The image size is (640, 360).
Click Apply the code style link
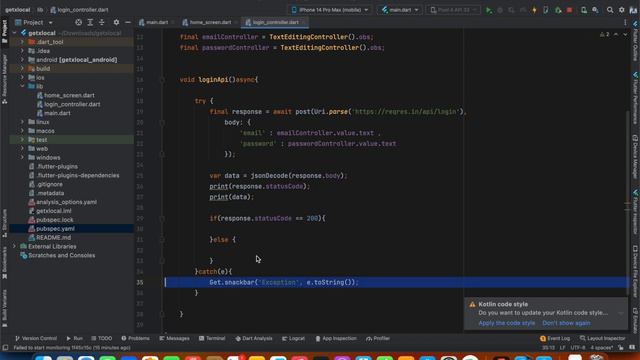click(x=507, y=323)
